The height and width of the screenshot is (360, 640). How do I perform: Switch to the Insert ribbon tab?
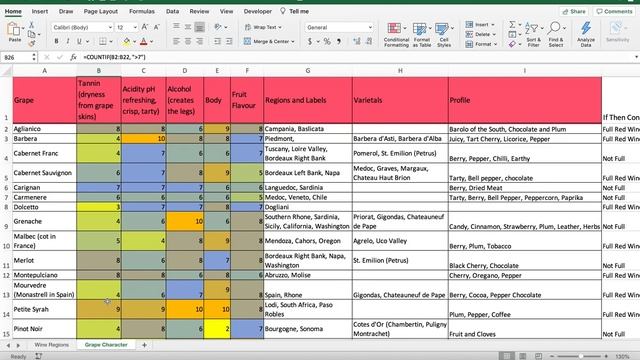(x=40, y=11)
